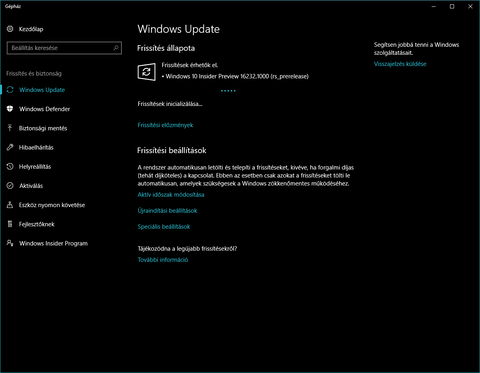This screenshot has height=373, width=480.
Task: Click the Frissítés állapota heading
Action: pos(166,48)
